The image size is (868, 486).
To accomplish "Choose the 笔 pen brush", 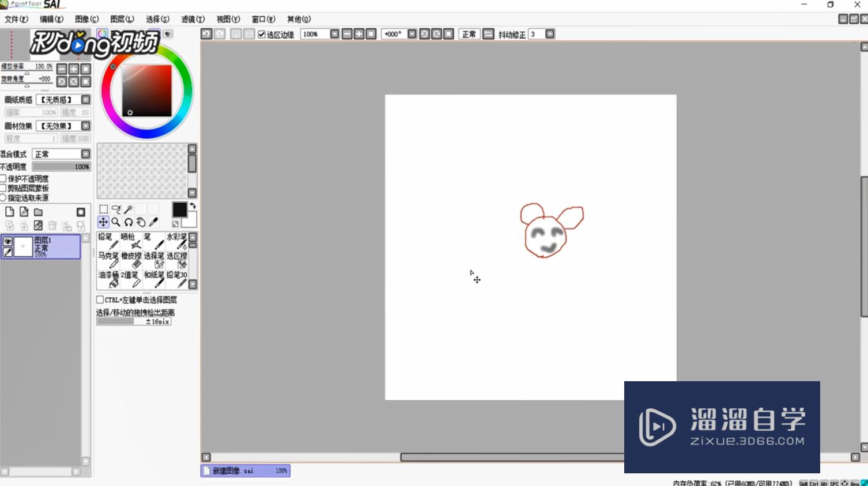I will pos(154,241).
